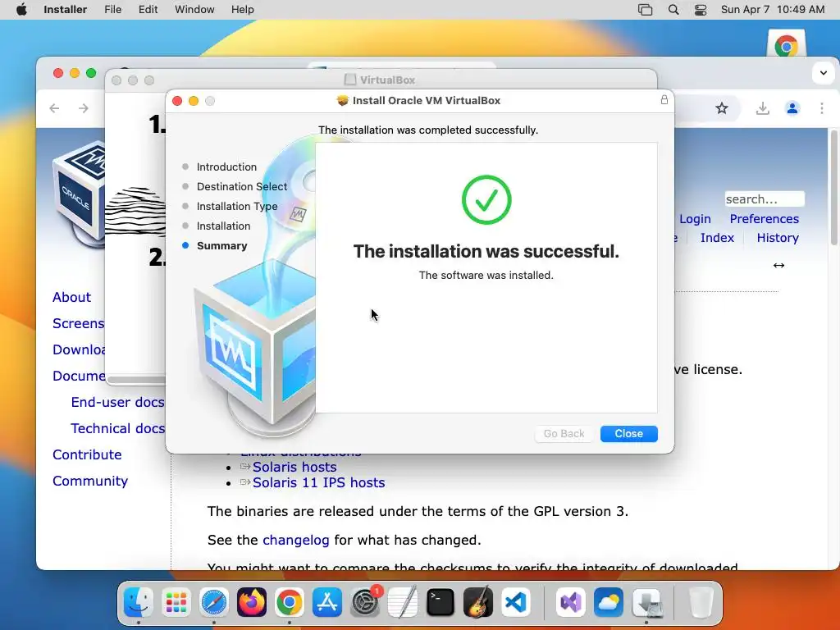Viewport: 840px width, 630px height.
Task: Open the changelog link
Action: (x=295, y=540)
